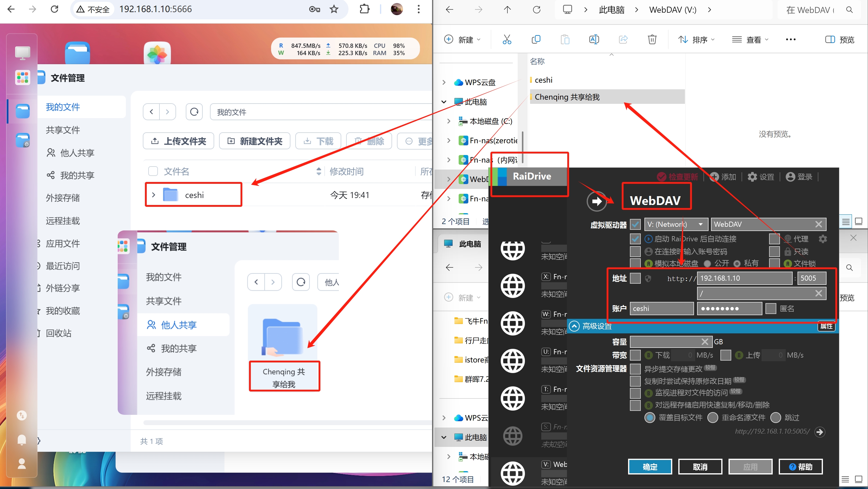Open My Files in file manager sidebar
Image resolution: width=868 pixels, height=489 pixels.
point(63,107)
